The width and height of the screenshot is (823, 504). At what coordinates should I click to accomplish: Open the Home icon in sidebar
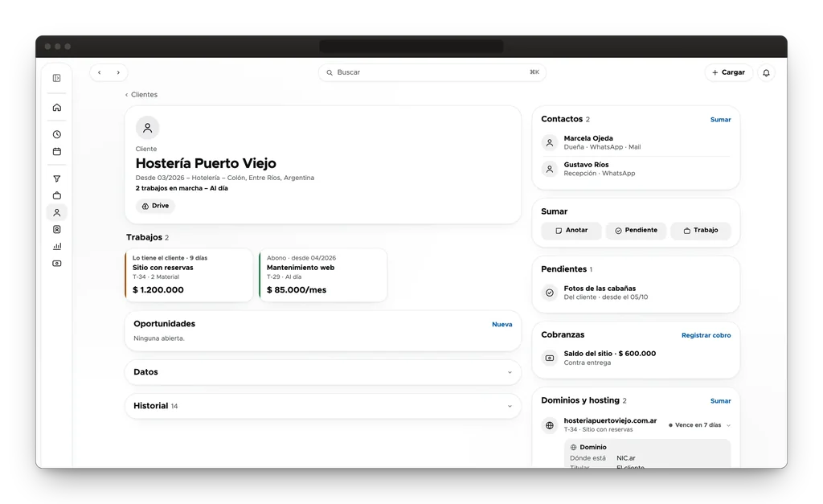coord(57,108)
